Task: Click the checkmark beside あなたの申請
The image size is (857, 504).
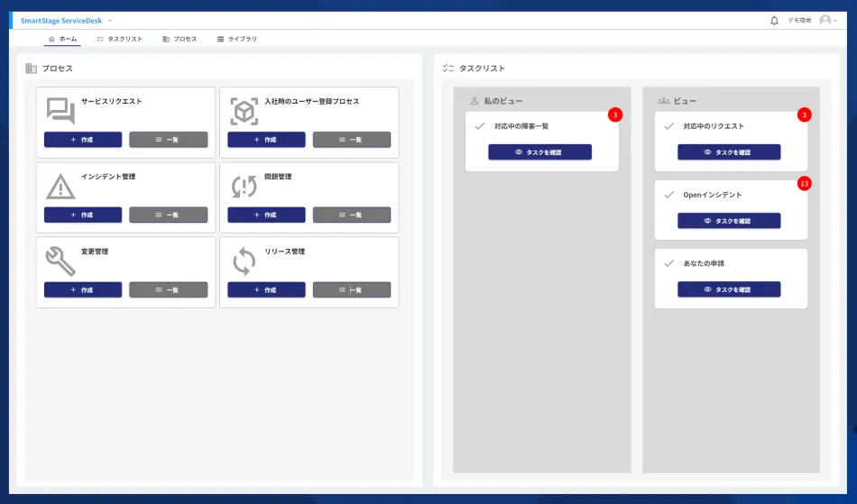Action: tap(669, 263)
